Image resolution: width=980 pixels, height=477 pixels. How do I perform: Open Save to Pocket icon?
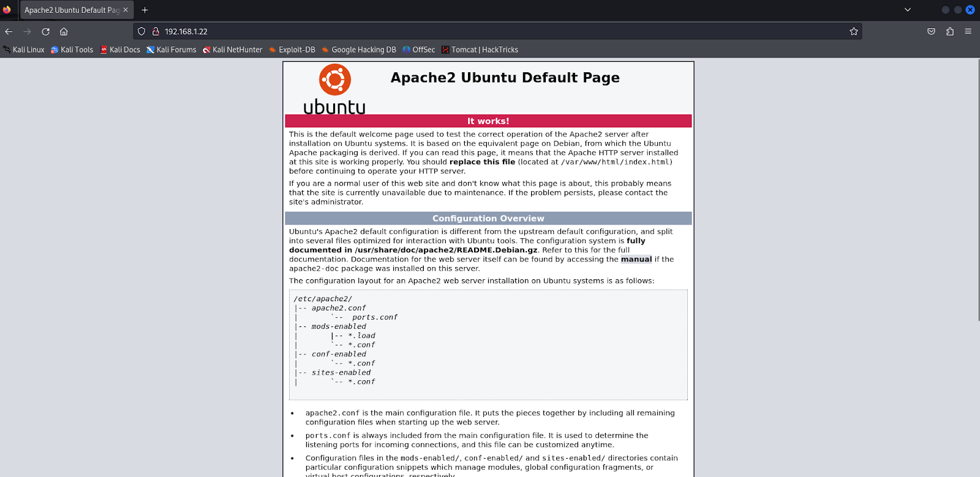click(x=931, y=31)
